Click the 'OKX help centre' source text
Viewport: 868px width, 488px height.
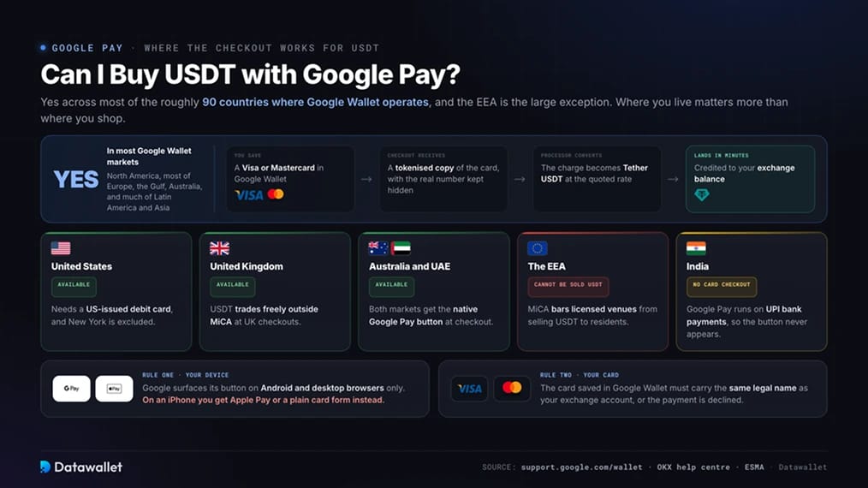[693, 467]
